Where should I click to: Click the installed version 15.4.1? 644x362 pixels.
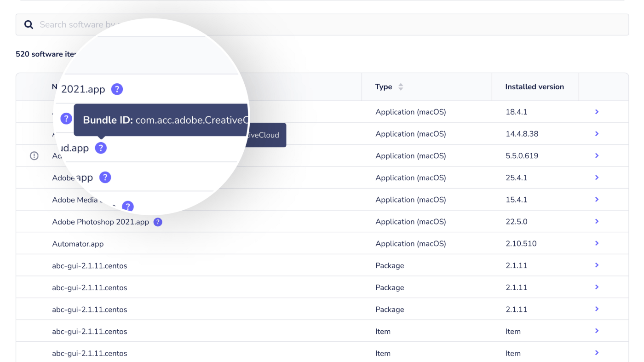coord(517,200)
